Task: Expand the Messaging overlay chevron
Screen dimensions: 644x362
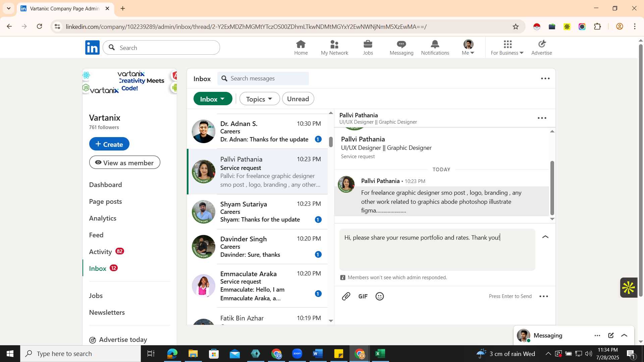Action: [624, 336]
